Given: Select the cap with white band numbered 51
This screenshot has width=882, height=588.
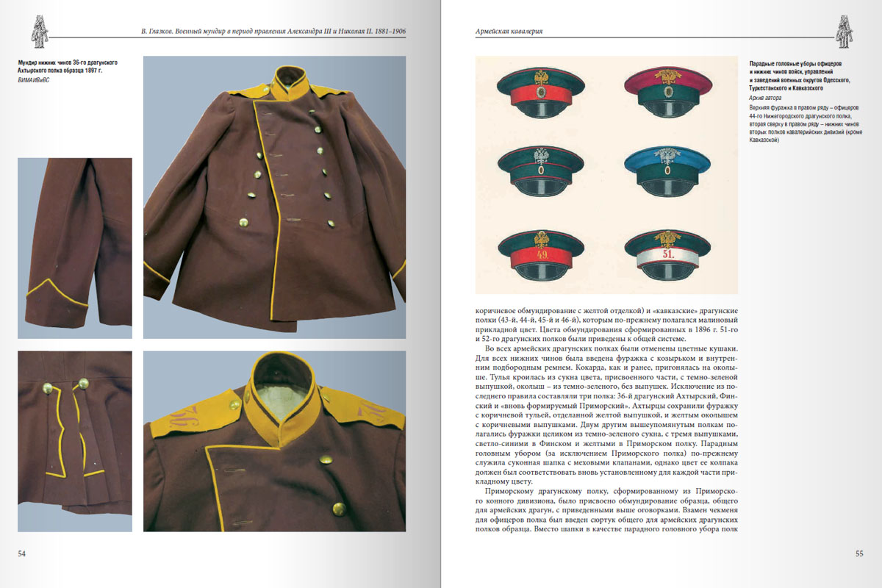Looking at the screenshot, I should pyautogui.click(x=667, y=254).
